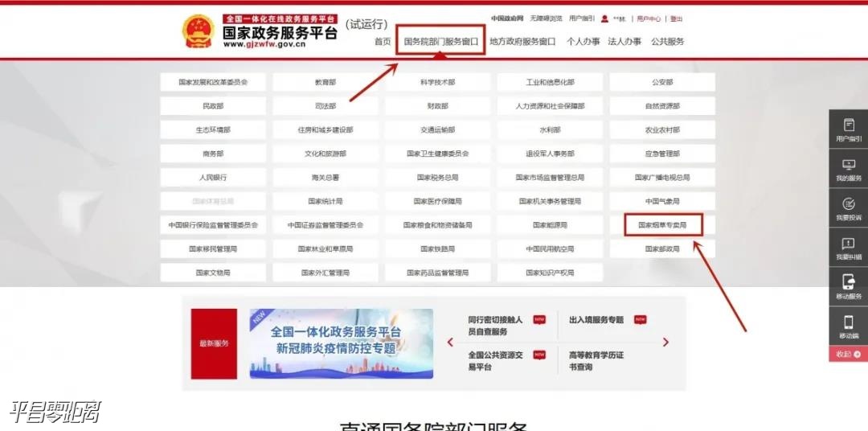Image resolution: width=868 pixels, height=431 pixels.
Task: Show next services with right chevron
Action: coord(665,343)
